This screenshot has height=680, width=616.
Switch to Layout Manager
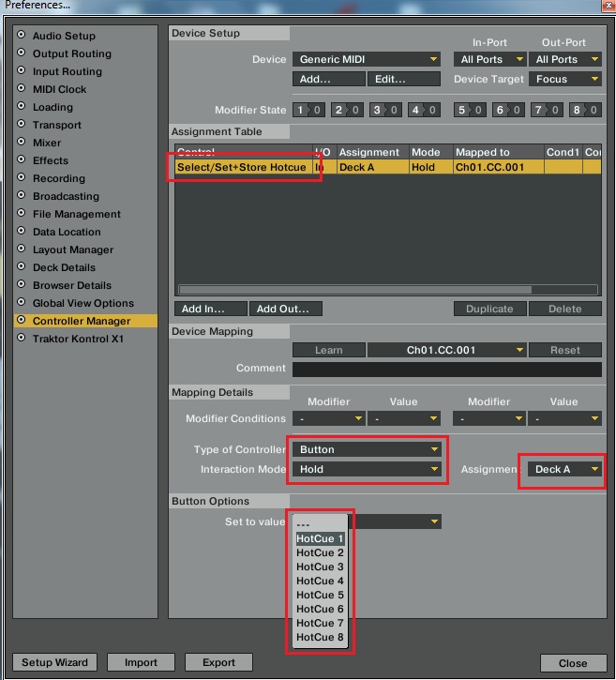pos(73,249)
